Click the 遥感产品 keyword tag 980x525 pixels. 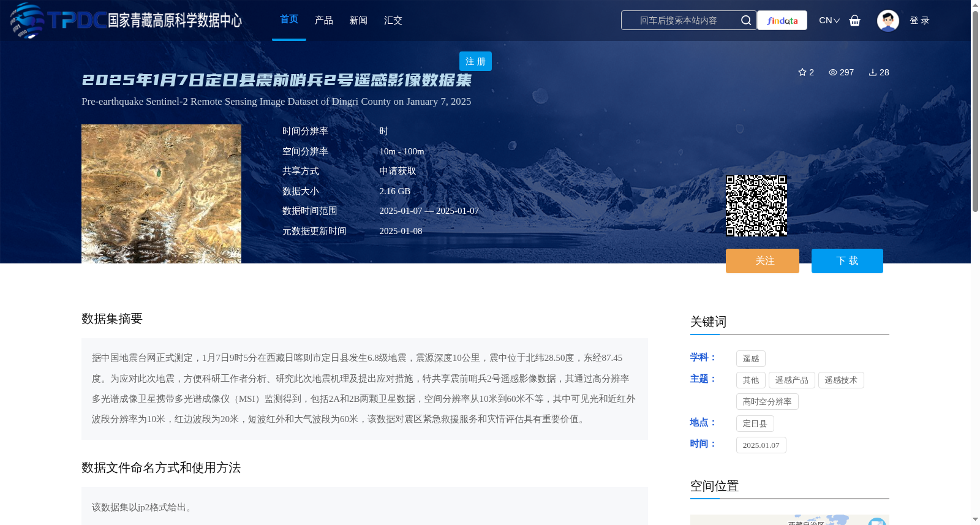(792, 380)
